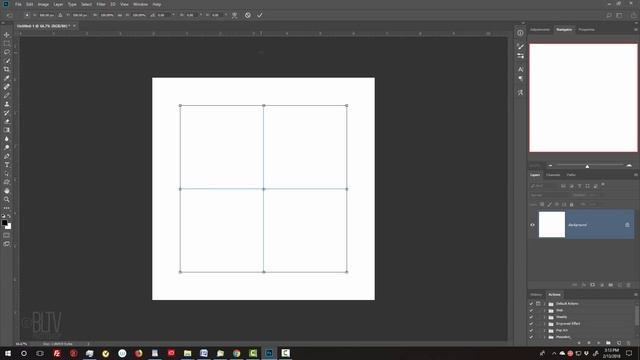640x360 pixels.
Task: Open the collapsed Info panel icon
Action: 520,33
